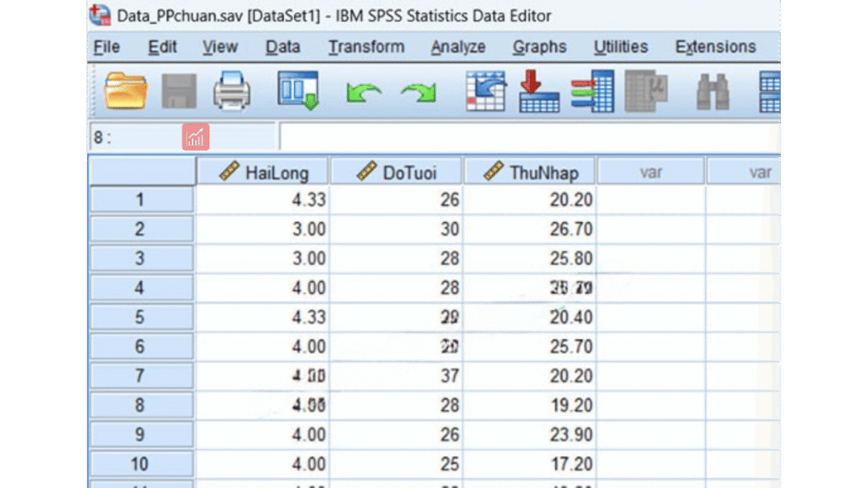The height and width of the screenshot is (488, 868).
Task: Click the Print icon in toolbar
Action: click(231, 91)
